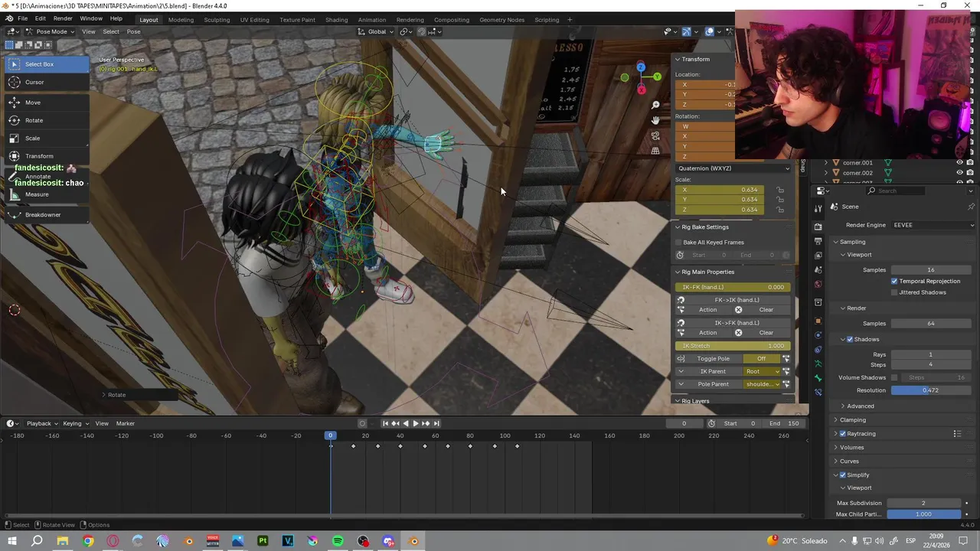Toggle camera view icon in viewport
This screenshot has height=551, width=980.
pos(655,135)
